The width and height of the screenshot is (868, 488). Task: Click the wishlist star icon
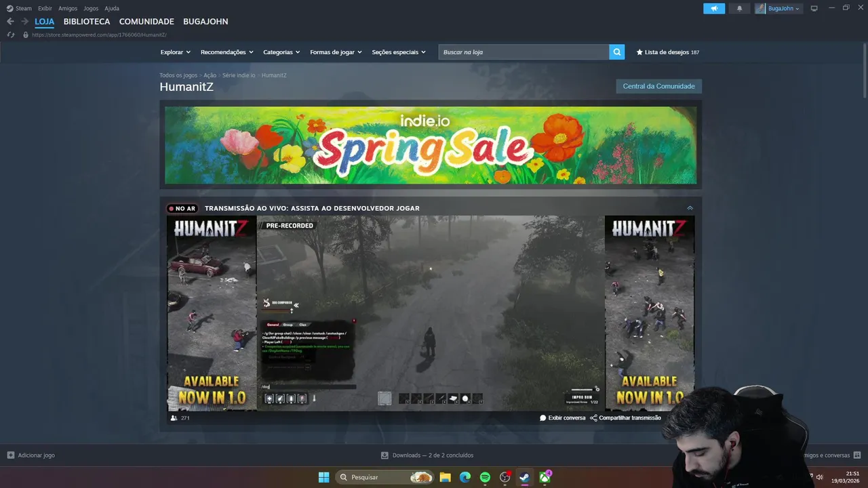point(639,52)
